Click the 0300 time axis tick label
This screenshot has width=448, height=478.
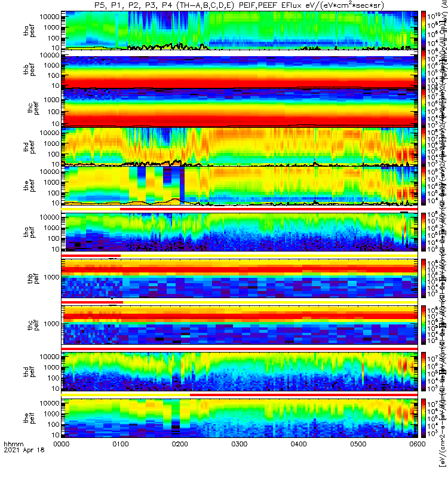pos(240,444)
